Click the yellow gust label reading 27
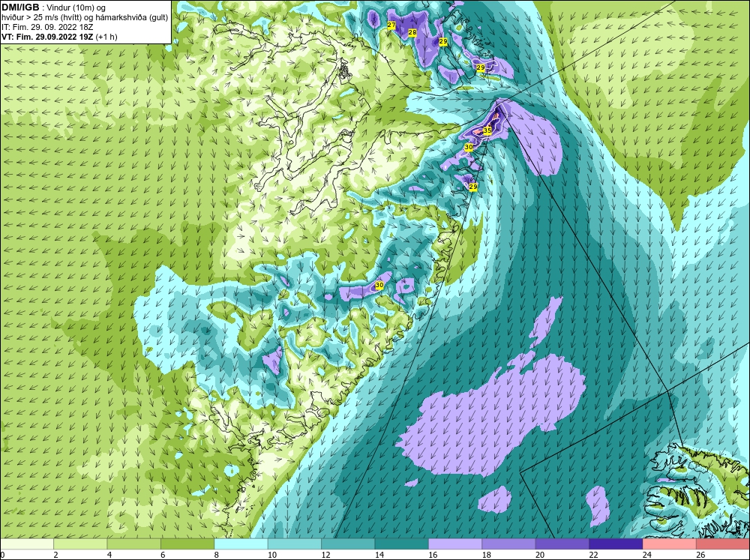 point(391,25)
